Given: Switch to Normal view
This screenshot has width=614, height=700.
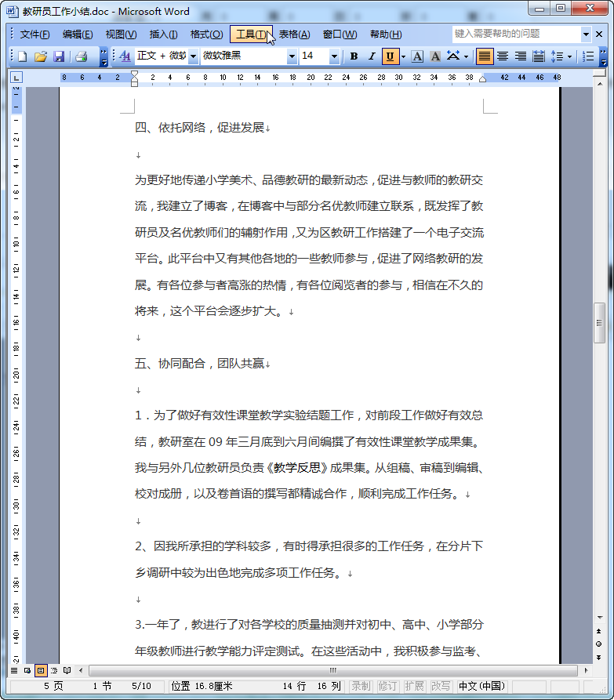Looking at the screenshot, I should (14, 670).
